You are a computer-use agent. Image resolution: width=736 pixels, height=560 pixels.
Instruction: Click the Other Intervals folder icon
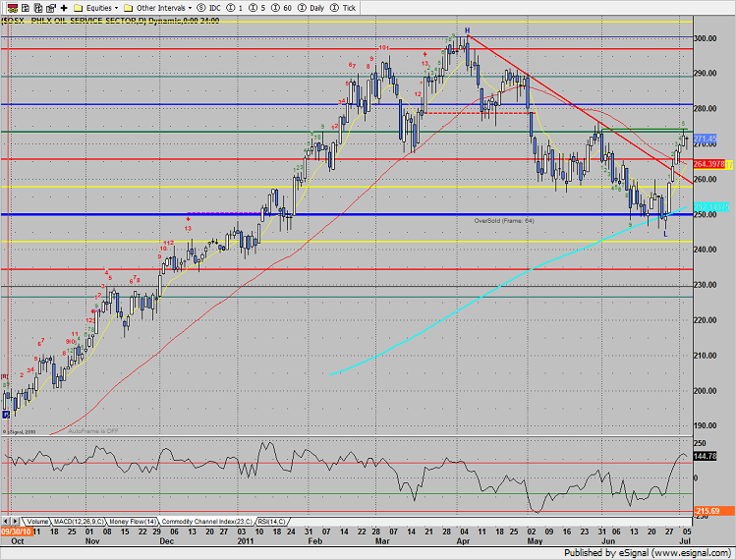tap(128, 8)
